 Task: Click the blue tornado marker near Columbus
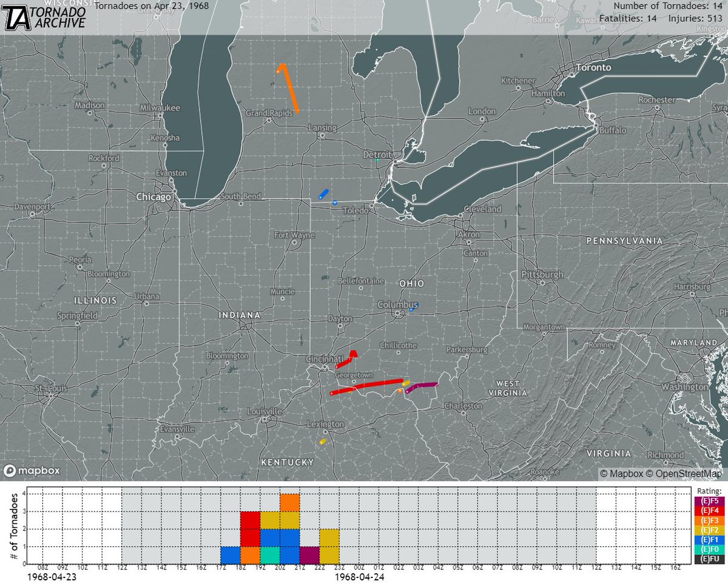pyautogui.click(x=413, y=307)
